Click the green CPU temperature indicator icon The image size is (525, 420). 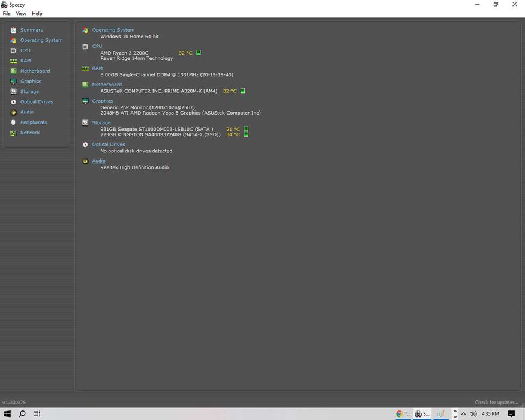click(199, 53)
